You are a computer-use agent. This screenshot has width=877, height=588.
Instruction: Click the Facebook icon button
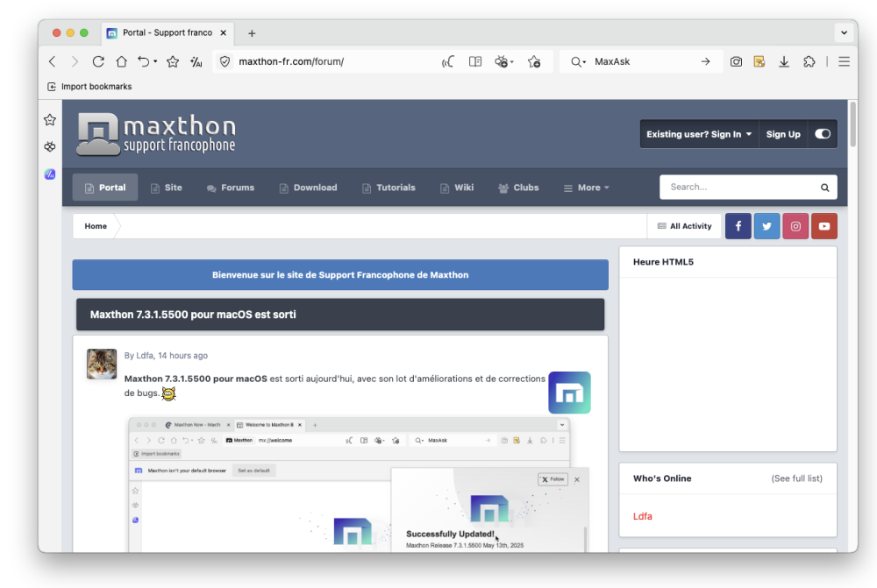tap(738, 226)
